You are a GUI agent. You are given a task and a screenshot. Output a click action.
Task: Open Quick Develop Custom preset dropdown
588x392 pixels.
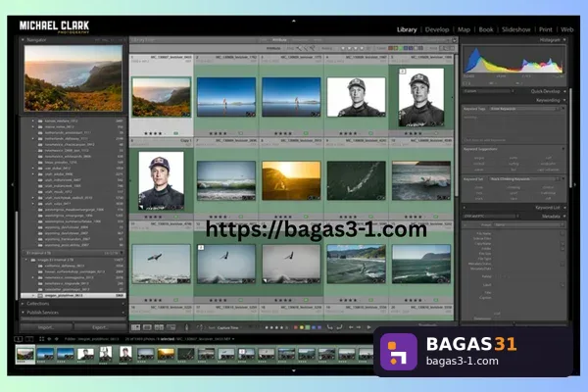[489, 91]
